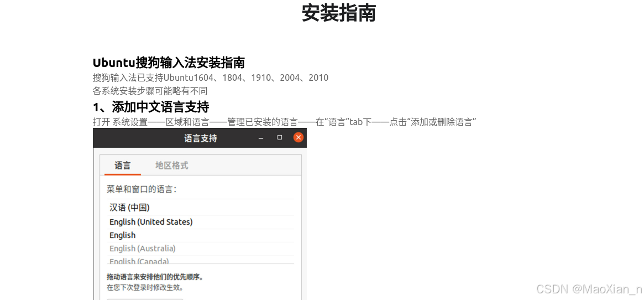This screenshot has width=644, height=300.
Task: Maximize the 语言支持 dialog
Action: point(280,137)
